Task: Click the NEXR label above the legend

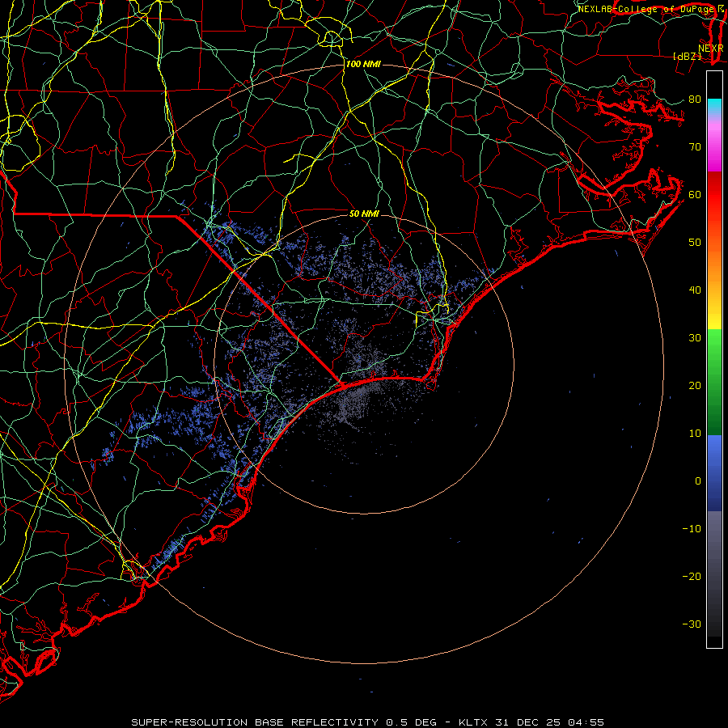Action: pyautogui.click(x=710, y=49)
